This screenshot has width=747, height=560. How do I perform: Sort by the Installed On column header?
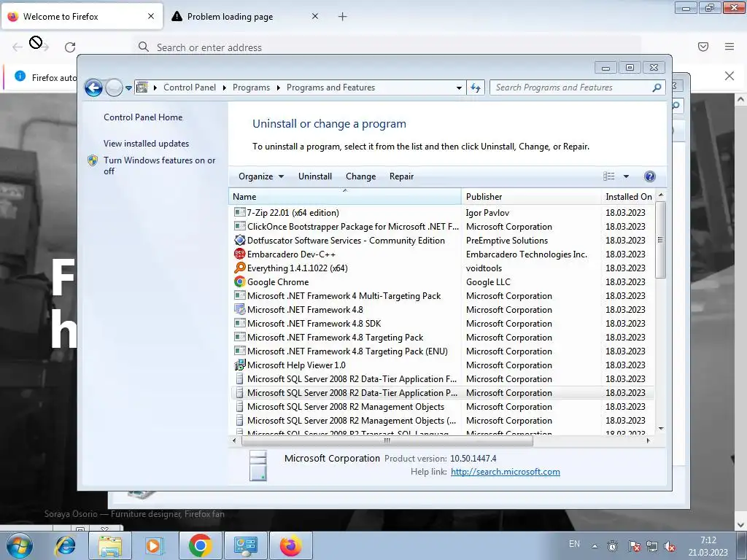click(629, 197)
